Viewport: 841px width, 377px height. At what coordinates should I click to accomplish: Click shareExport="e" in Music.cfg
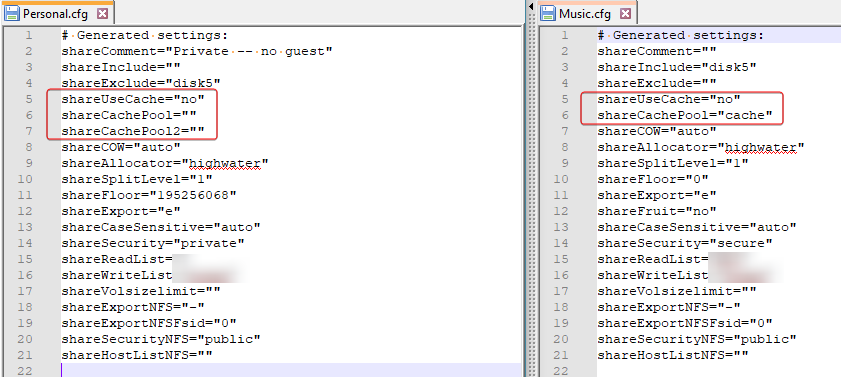tap(656, 195)
